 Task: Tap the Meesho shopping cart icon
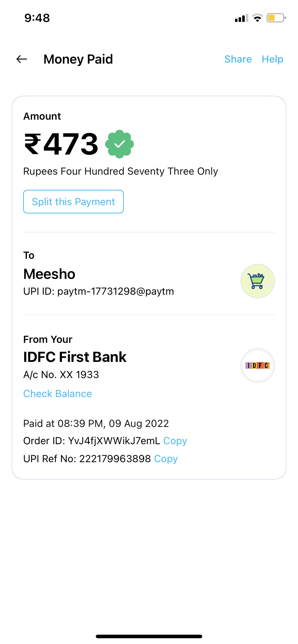pyautogui.click(x=257, y=281)
